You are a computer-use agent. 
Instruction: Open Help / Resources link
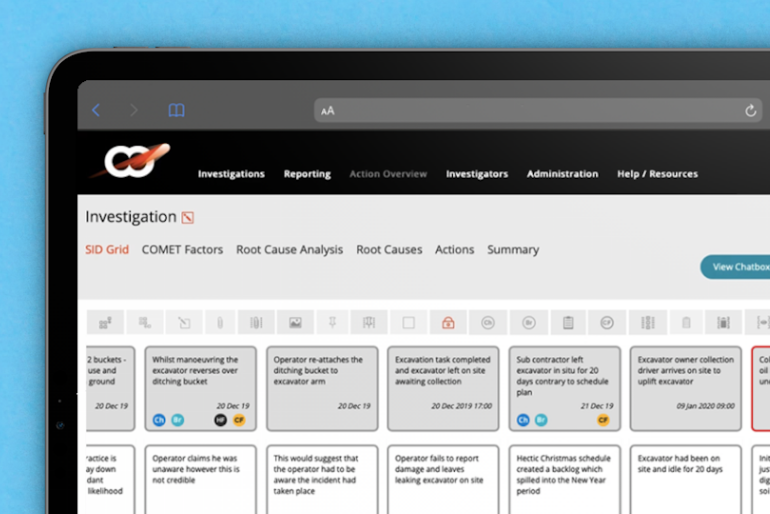657,174
